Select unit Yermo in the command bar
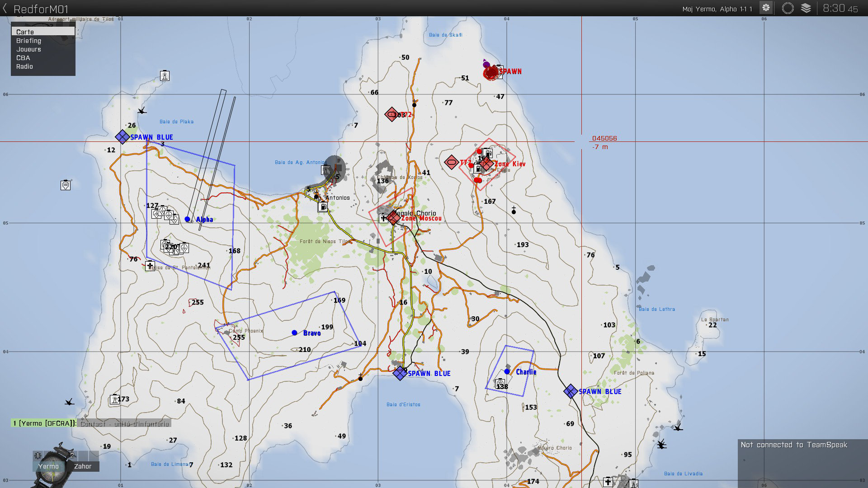The height and width of the screenshot is (488, 868). click(x=48, y=466)
